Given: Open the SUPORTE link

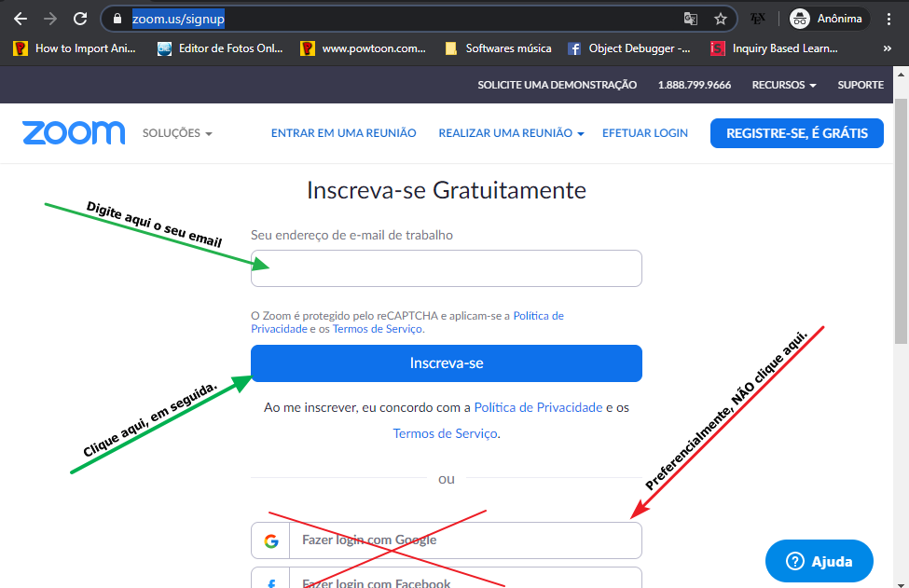Looking at the screenshot, I should 861,85.
